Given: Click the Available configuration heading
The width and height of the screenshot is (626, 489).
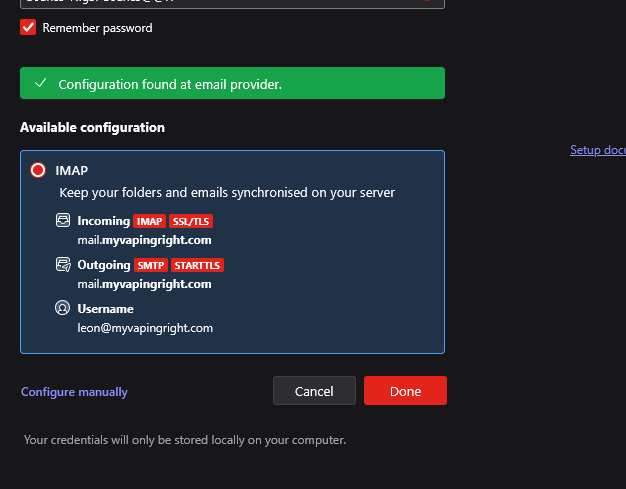Looking at the screenshot, I should coord(92,128).
